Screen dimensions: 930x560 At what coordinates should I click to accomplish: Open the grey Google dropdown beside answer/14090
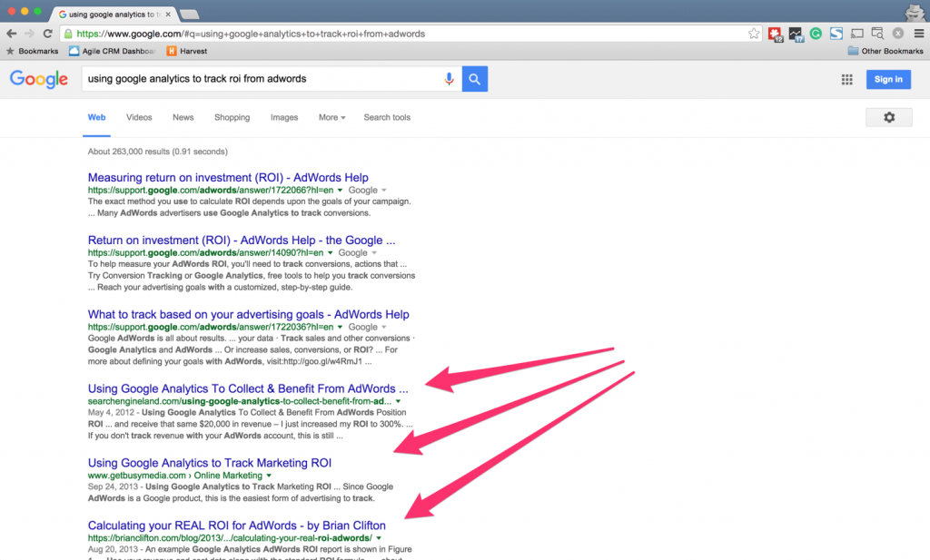(x=358, y=253)
